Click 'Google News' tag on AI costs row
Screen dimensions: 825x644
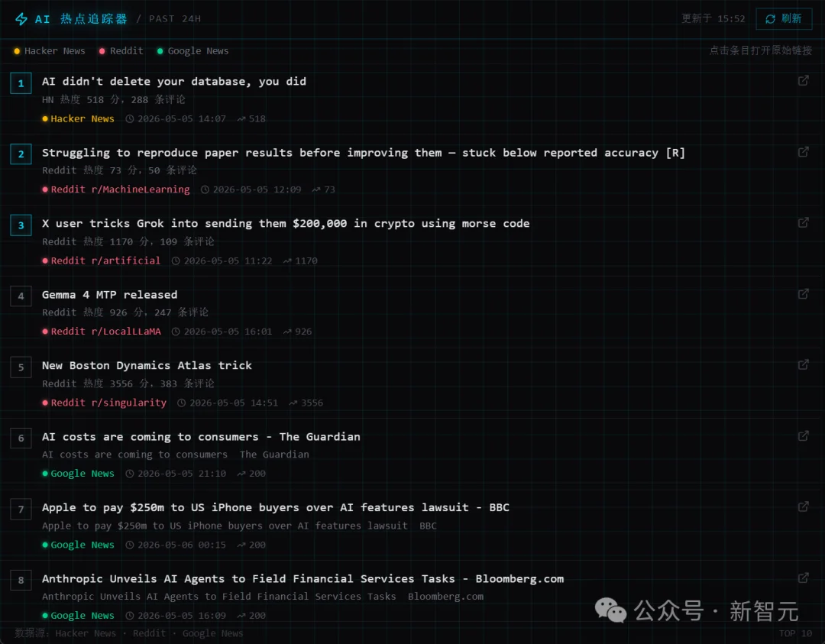pyautogui.click(x=79, y=474)
